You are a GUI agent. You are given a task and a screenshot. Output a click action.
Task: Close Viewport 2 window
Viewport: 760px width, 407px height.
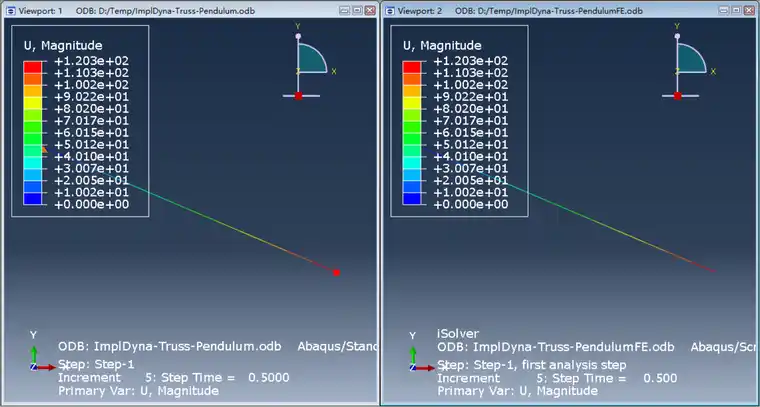[749, 10]
